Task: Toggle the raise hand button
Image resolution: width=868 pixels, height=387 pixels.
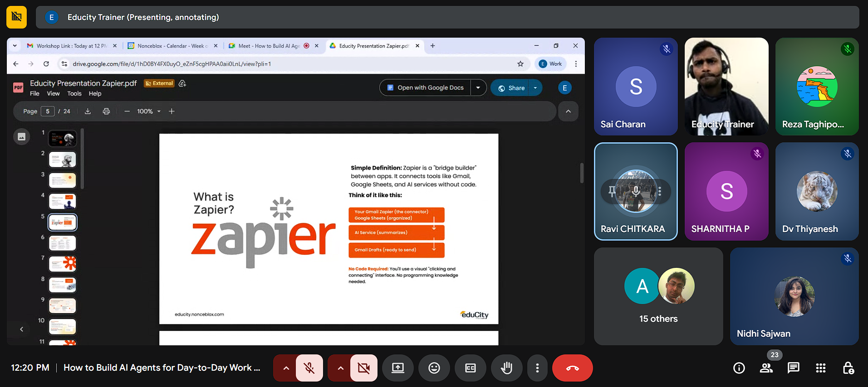Action: click(507, 368)
